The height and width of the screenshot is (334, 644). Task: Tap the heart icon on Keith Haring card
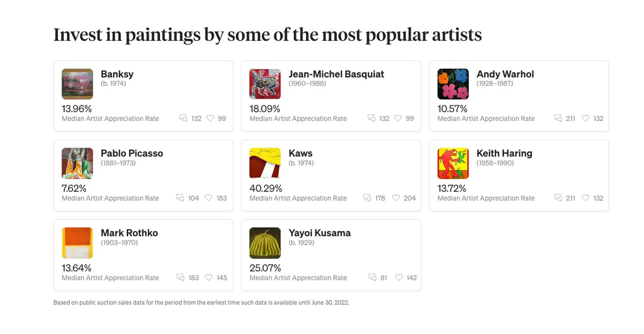pyautogui.click(x=586, y=198)
